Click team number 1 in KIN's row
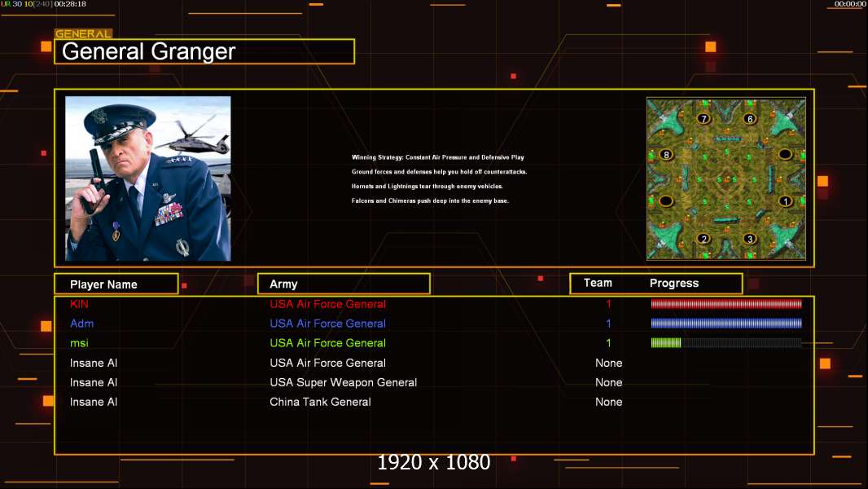The height and width of the screenshot is (489, 868). (x=608, y=304)
